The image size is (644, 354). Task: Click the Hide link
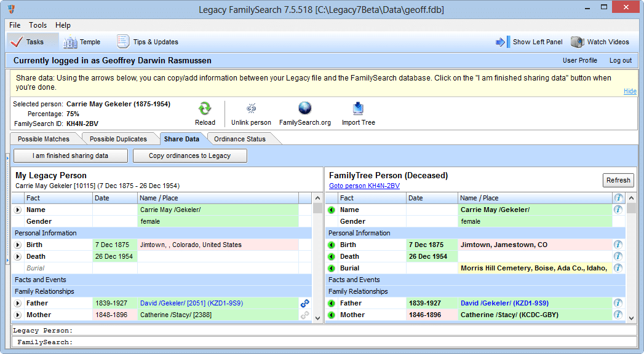[630, 91]
